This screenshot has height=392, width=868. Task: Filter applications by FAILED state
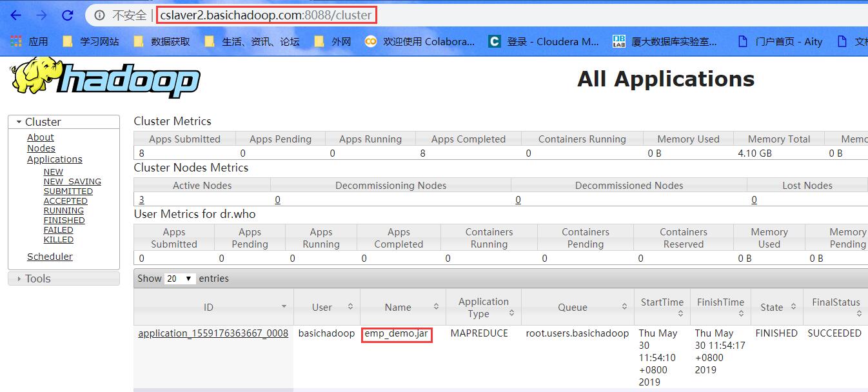click(x=59, y=230)
